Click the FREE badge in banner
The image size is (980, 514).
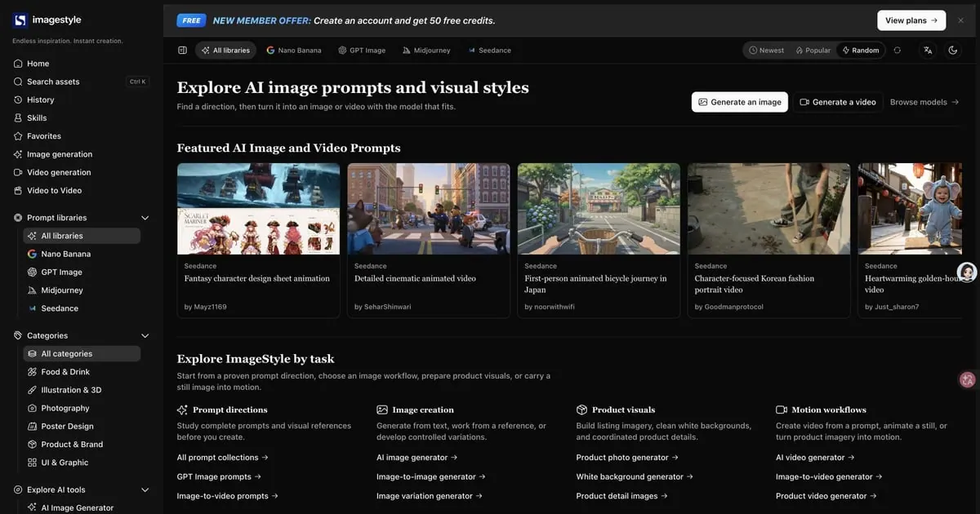(191, 20)
